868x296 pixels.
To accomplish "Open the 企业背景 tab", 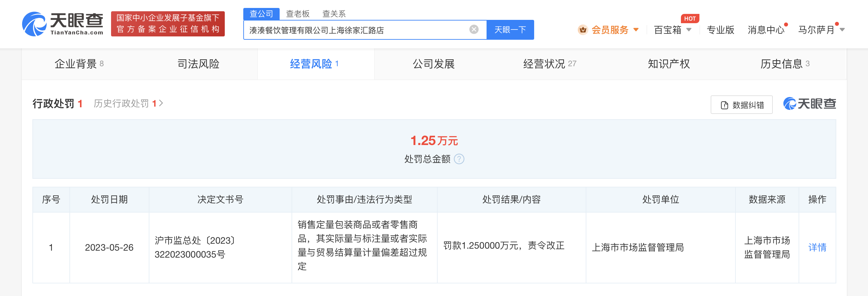I will (79, 64).
